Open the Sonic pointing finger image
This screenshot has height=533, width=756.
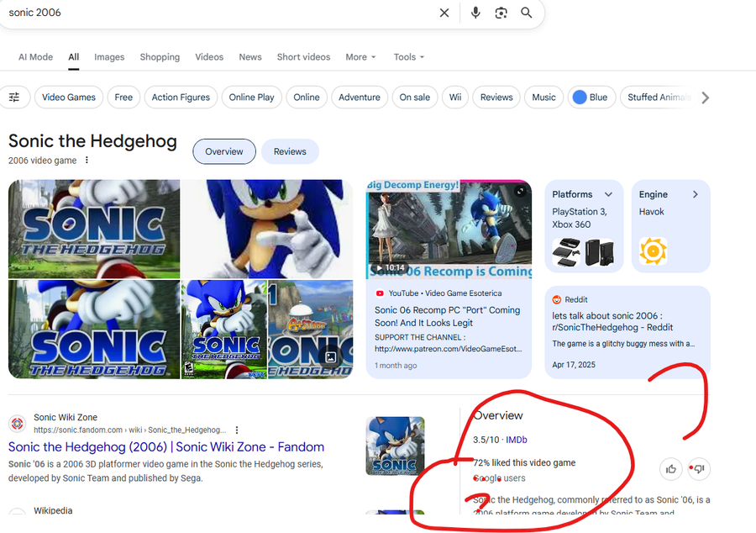tap(267, 230)
